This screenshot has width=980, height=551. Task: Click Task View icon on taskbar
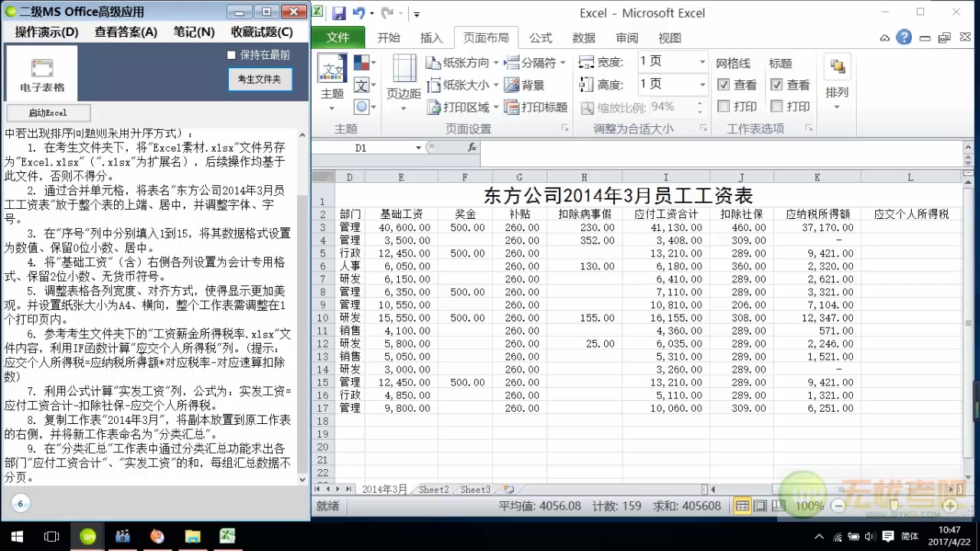tap(51, 536)
